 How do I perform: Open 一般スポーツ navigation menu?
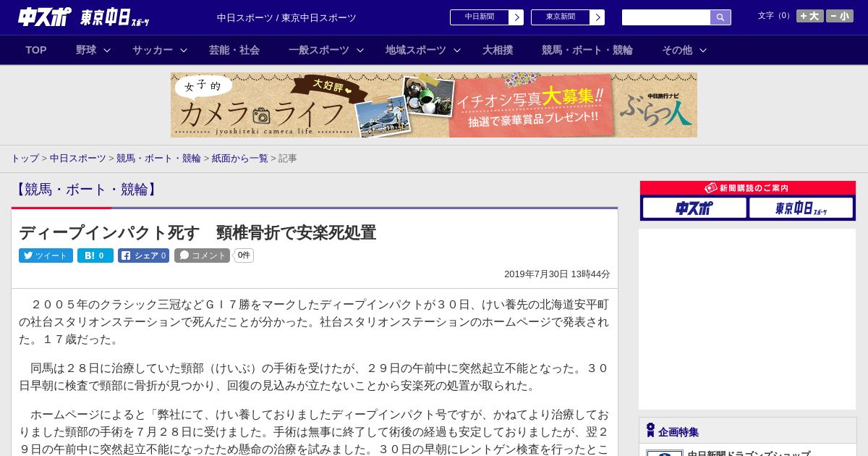319,50
